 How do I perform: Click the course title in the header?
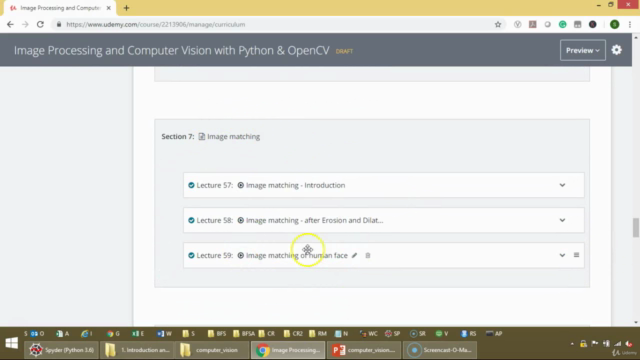click(171, 50)
